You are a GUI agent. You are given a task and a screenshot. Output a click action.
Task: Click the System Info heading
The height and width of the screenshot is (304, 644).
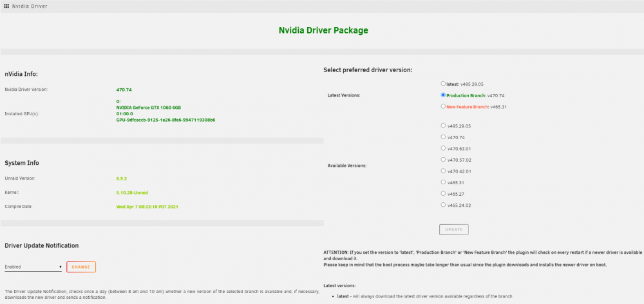(x=22, y=163)
